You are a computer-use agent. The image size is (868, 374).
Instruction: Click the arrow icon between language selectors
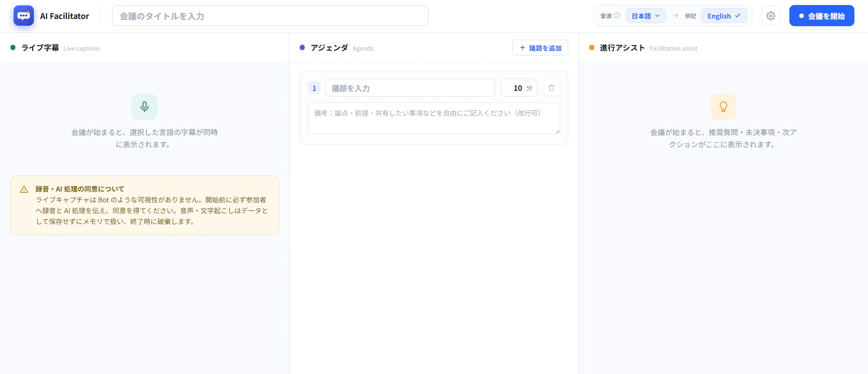point(675,16)
